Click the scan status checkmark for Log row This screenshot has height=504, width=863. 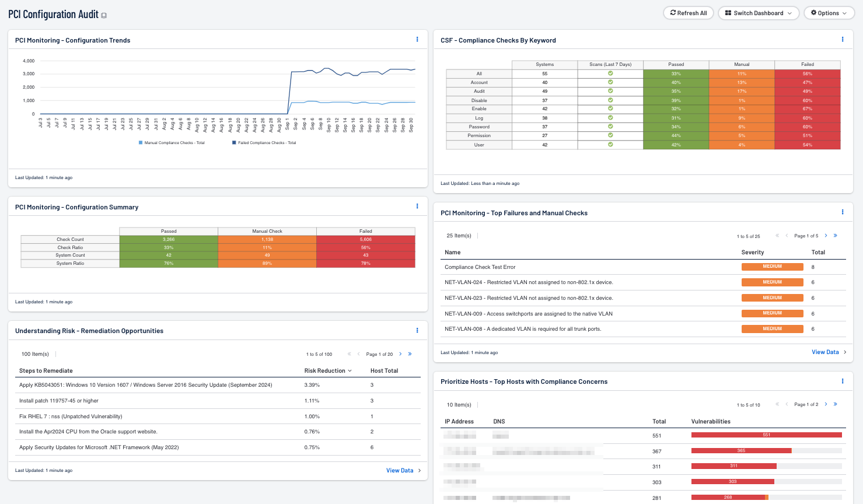point(610,118)
